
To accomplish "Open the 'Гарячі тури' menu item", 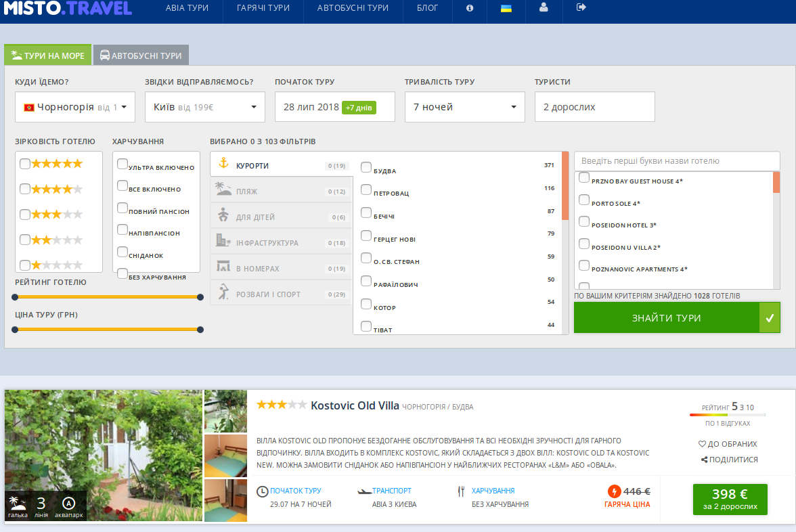I will pyautogui.click(x=263, y=8).
